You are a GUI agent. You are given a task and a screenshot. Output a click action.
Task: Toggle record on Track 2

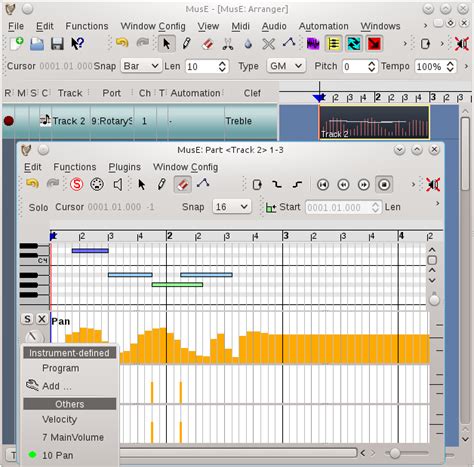tap(9, 121)
